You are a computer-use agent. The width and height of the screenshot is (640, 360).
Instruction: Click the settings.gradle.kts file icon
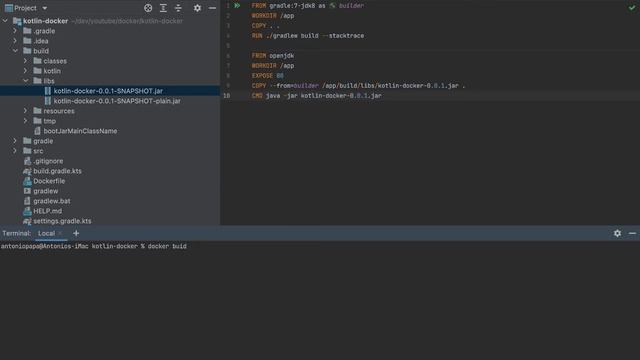[27, 221]
